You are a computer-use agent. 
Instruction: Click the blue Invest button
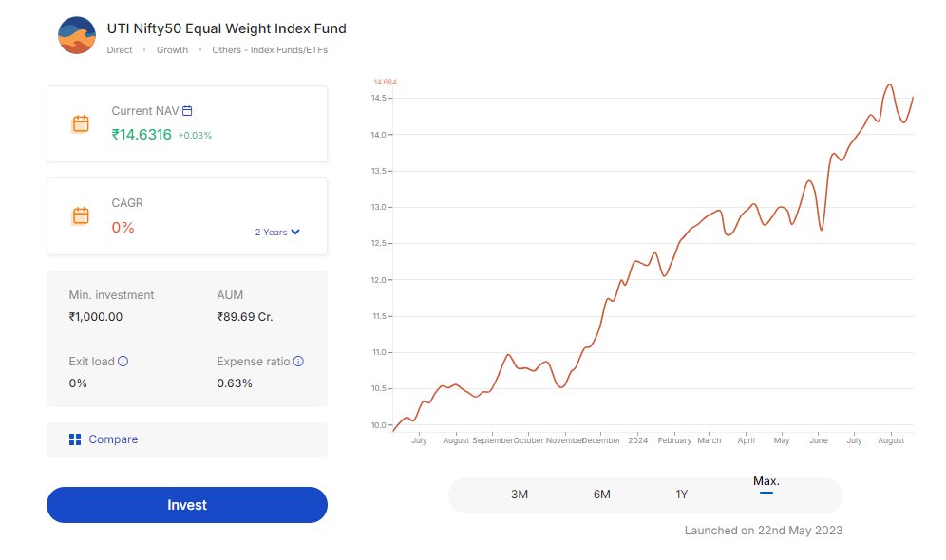(187, 505)
